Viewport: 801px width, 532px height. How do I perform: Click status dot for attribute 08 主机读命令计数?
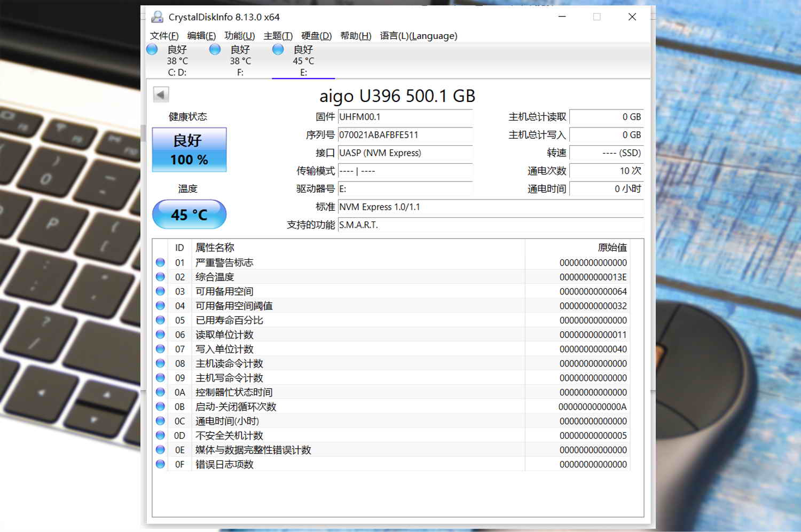pos(160,363)
